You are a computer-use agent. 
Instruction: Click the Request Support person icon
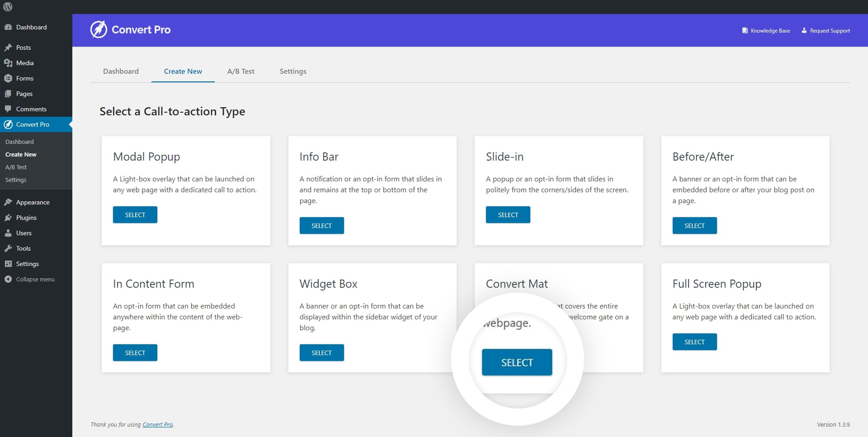[804, 30]
